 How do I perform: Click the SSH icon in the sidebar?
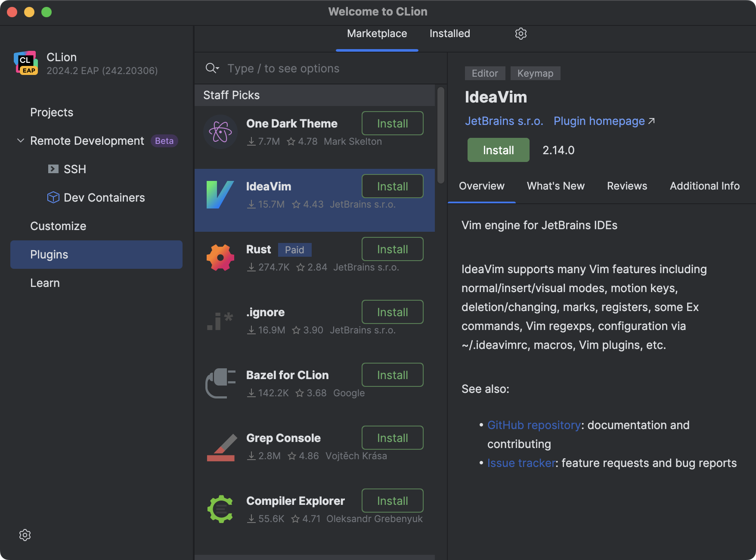coord(53,169)
